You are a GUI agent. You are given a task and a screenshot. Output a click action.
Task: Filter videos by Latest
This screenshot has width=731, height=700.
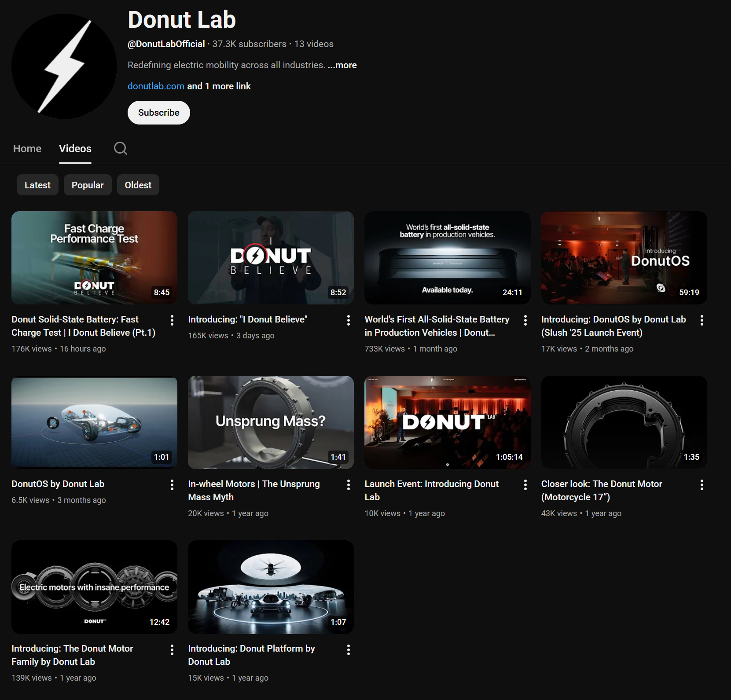pos(37,185)
